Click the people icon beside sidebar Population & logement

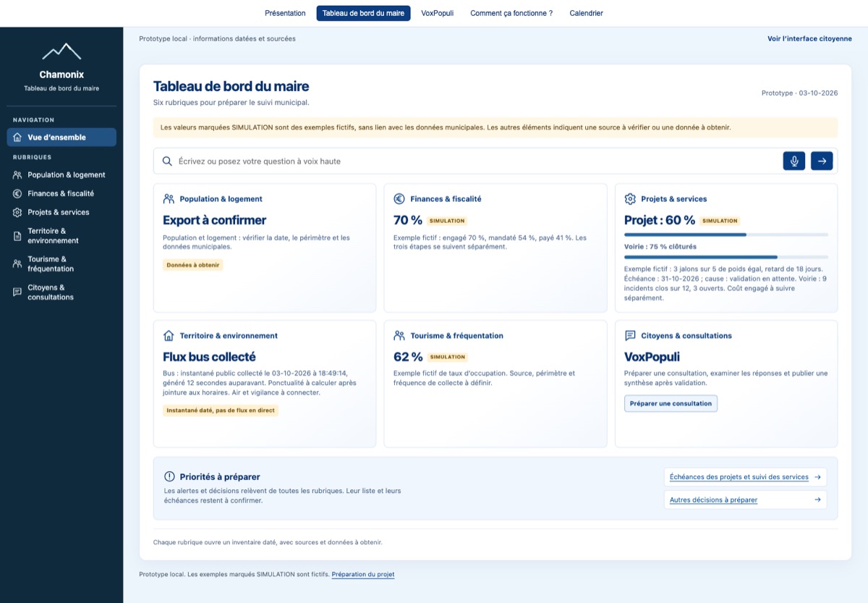17,174
